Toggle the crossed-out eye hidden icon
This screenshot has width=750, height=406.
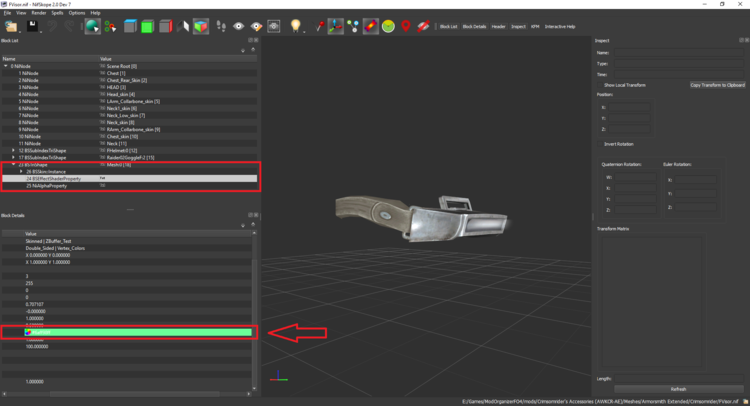click(x=423, y=26)
